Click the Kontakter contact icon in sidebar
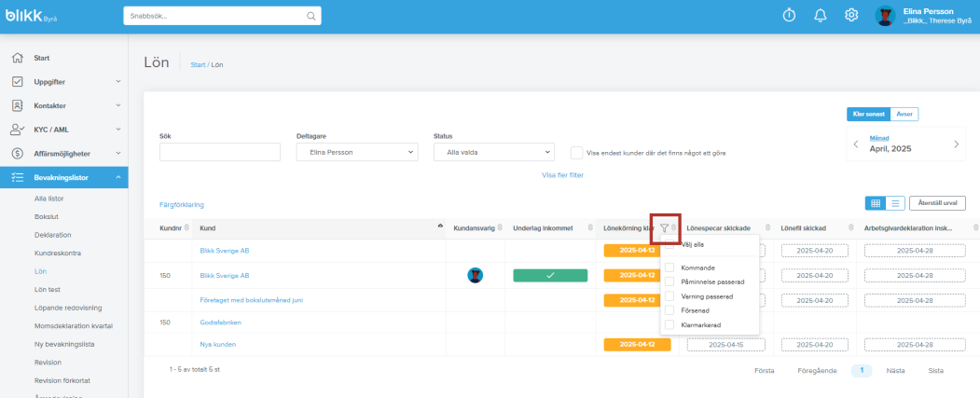980x398 pixels. point(18,105)
